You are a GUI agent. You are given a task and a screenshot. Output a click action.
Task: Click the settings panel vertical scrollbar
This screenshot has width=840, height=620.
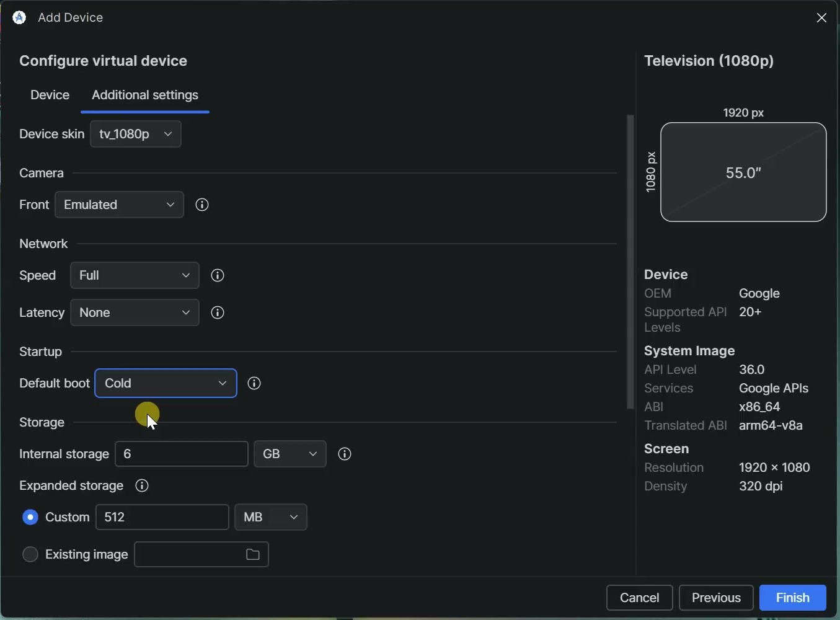click(x=631, y=262)
